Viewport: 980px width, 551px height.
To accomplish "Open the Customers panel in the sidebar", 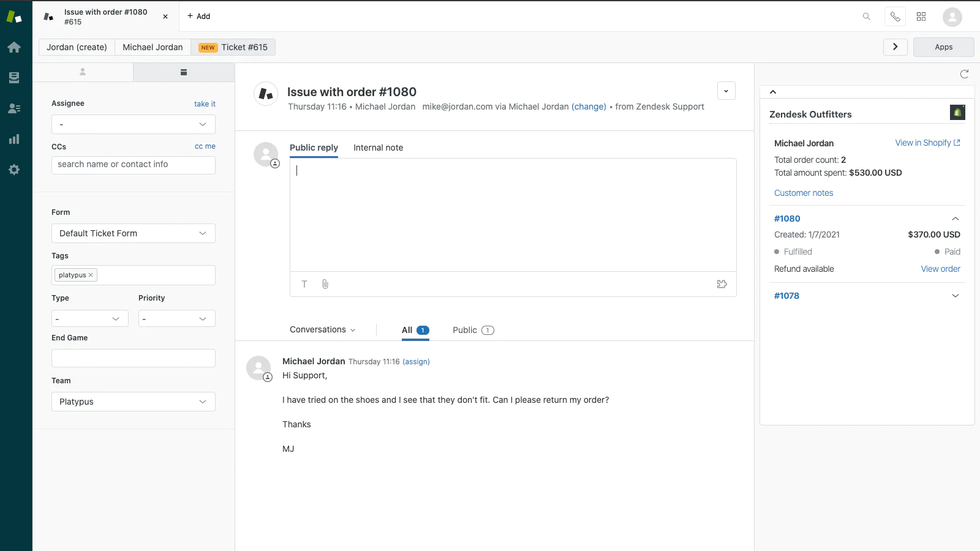I will pos(14,108).
